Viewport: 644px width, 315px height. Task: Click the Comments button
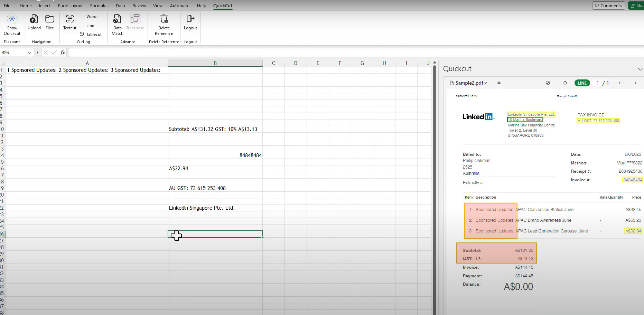(608, 6)
